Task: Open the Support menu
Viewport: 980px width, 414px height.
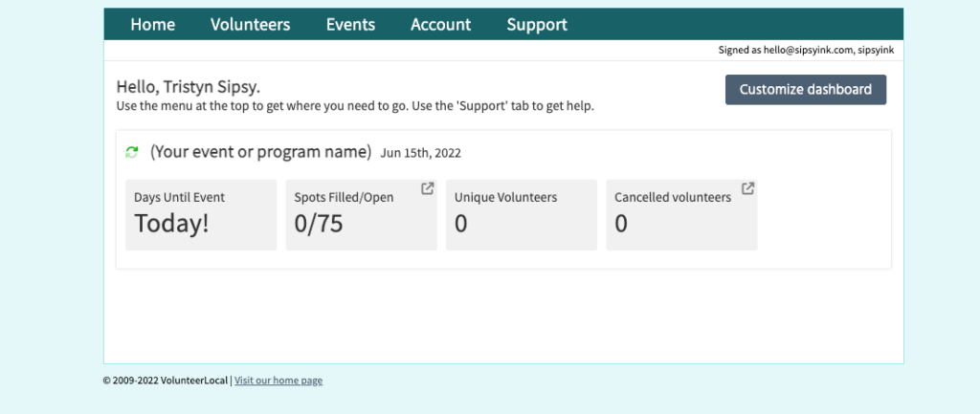Action: [537, 24]
